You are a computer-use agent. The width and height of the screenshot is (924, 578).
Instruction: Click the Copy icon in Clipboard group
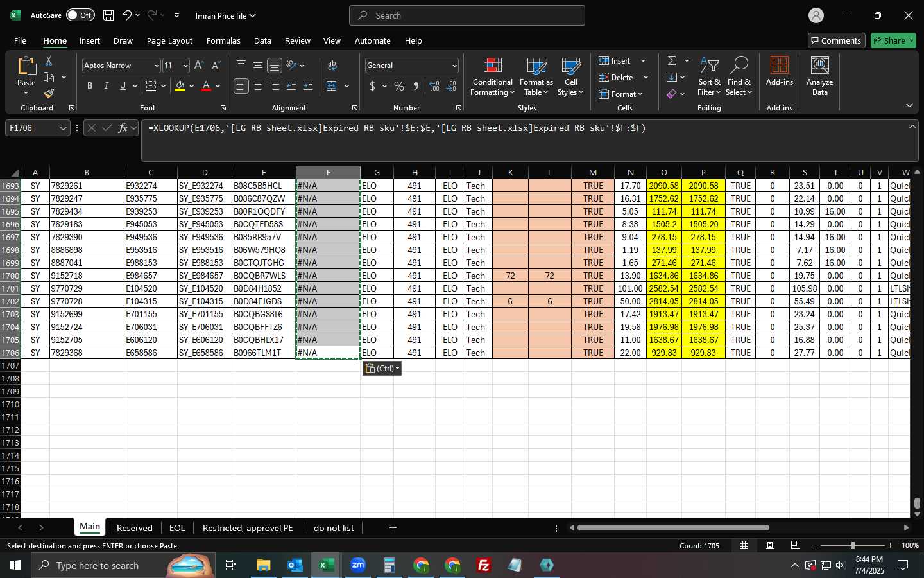(49, 77)
